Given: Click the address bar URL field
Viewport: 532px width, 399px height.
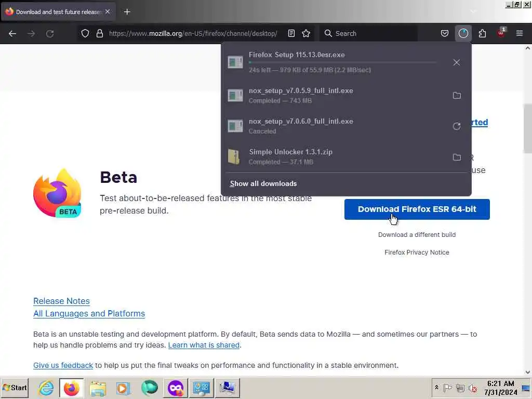Looking at the screenshot, I should [x=193, y=33].
